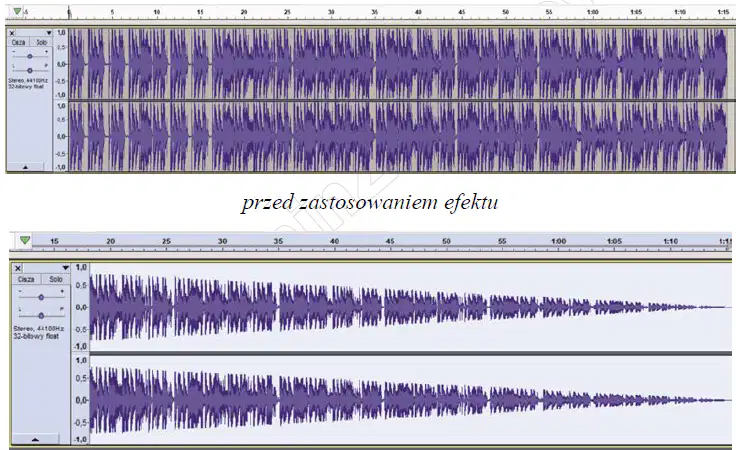Click the 1:05 mark on lower ruler
Viewport: 736px width, 450px height.
(x=614, y=241)
